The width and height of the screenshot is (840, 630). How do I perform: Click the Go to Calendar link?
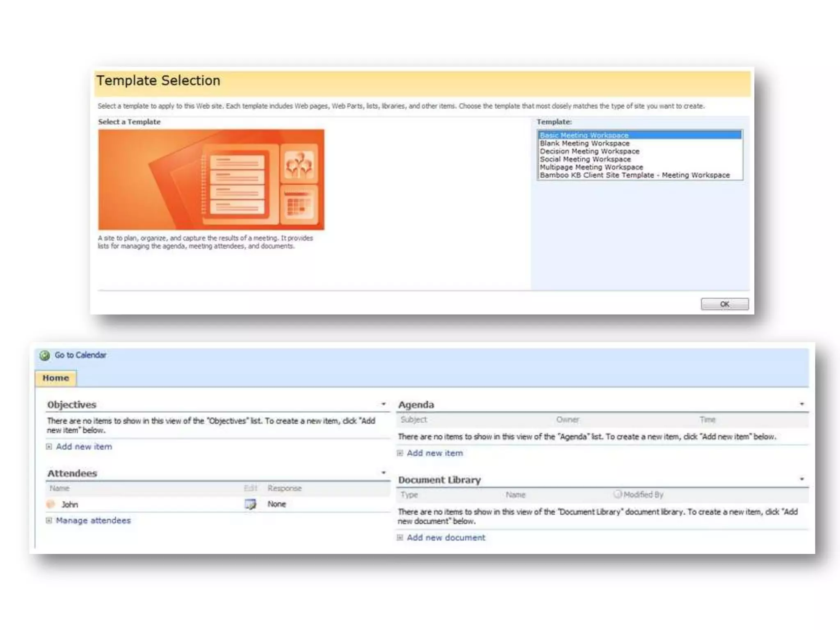80,355
